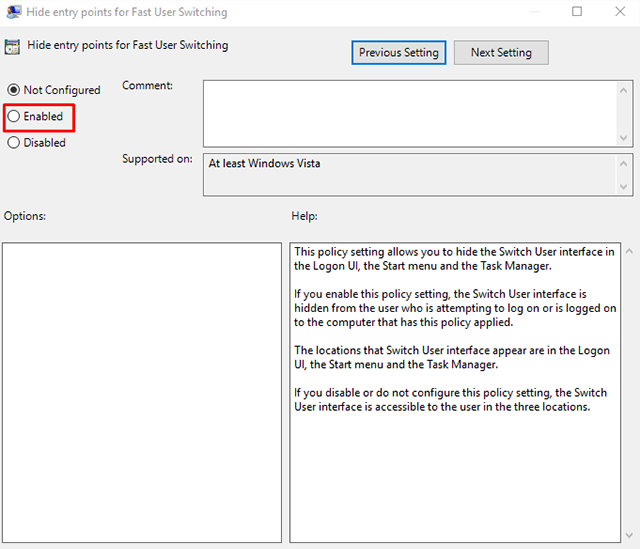Select the Not Configured radio button
Screen dimensions: 640x549
pos(14,90)
